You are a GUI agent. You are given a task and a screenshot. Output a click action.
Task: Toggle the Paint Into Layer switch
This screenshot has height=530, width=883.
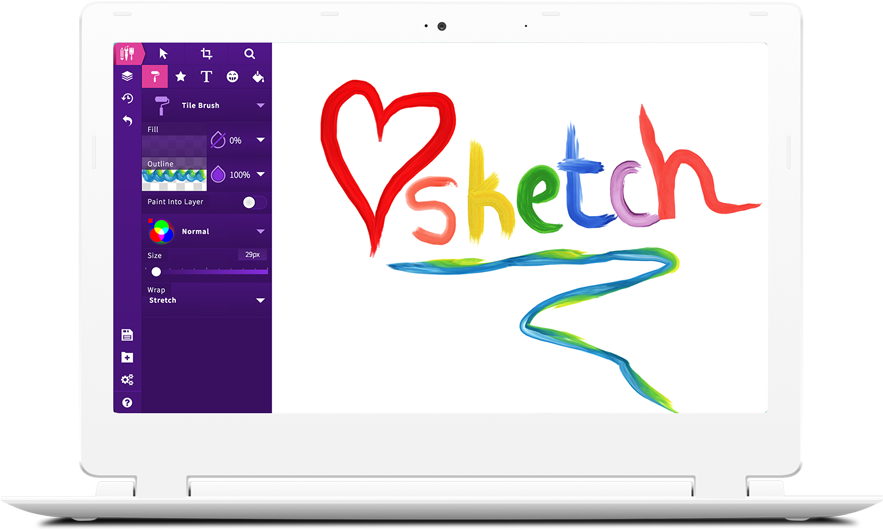tap(248, 202)
